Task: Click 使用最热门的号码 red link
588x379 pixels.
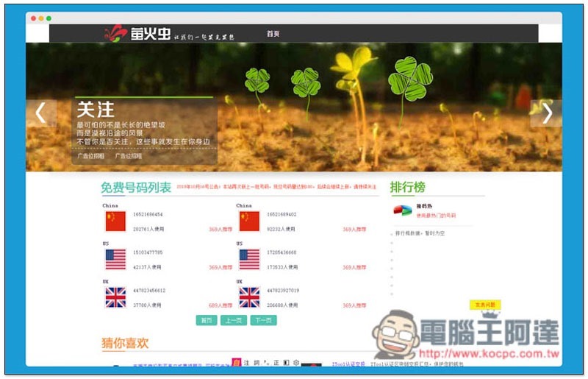Action: tap(436, 216)
